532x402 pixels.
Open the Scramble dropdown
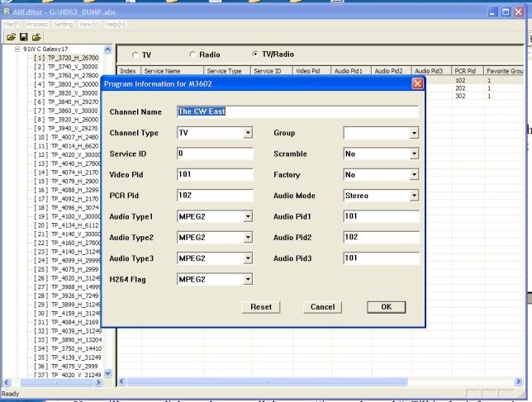coord(414,154)
